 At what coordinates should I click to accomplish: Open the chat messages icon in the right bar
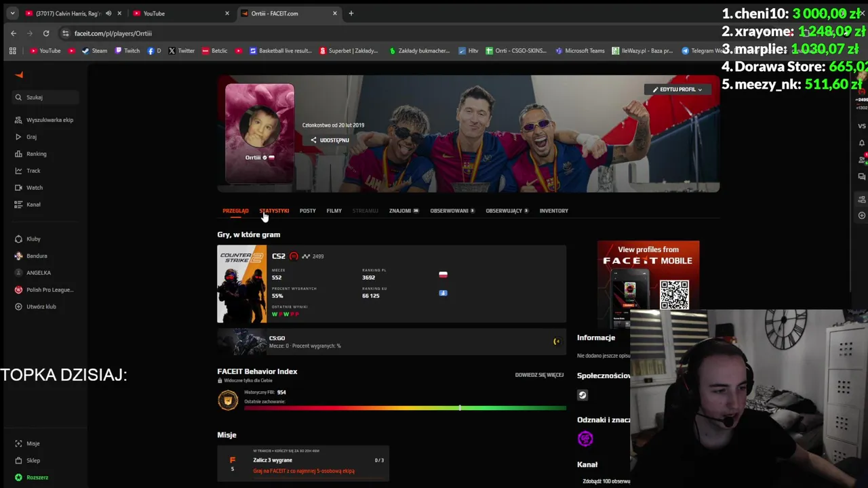pos(862,177)
